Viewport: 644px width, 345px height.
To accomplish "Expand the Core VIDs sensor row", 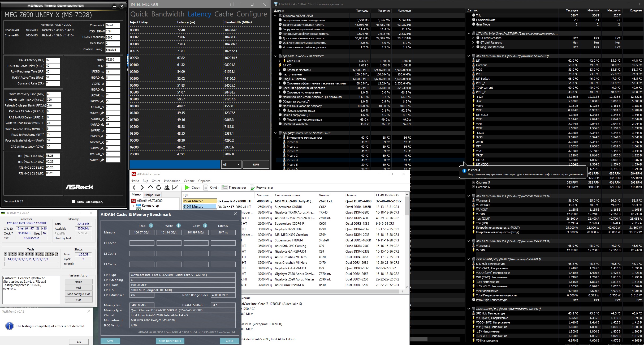I will (279, 61).
